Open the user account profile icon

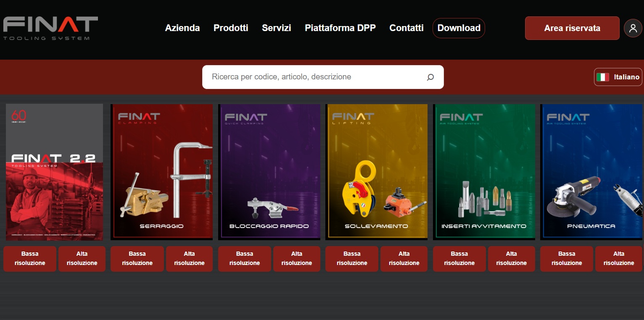[x=633, y=28]
